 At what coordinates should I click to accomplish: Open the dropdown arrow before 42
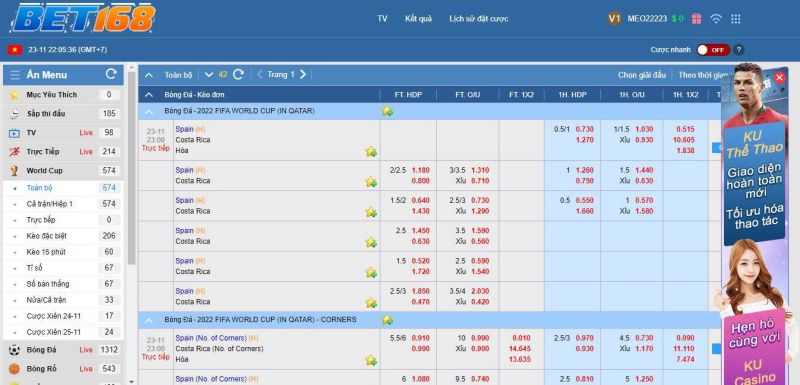tap(209, 74)
